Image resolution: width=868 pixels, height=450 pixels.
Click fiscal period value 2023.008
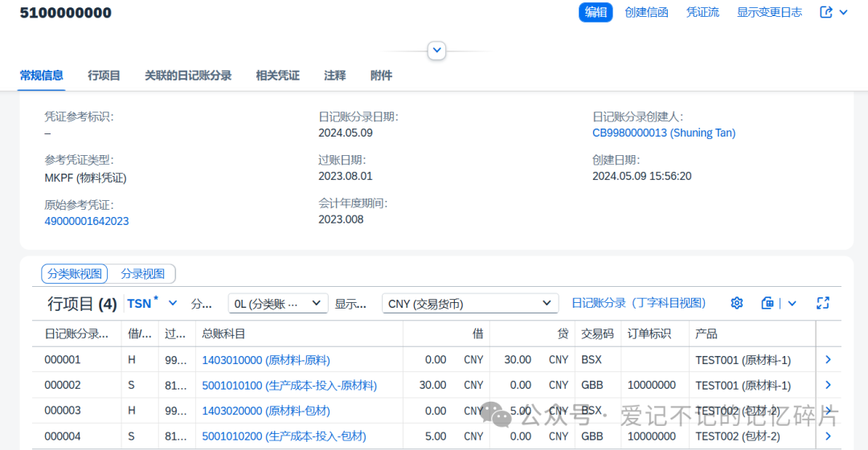341,219
